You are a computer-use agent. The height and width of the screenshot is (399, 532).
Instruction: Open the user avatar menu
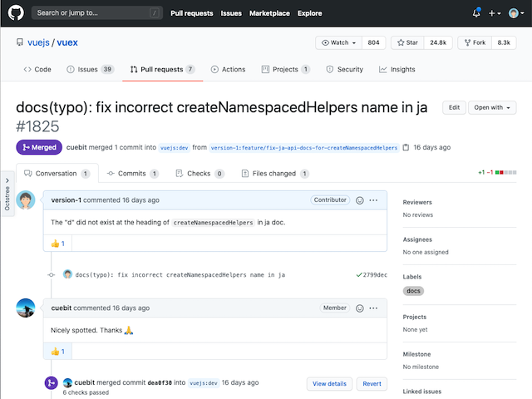click(x=516, y=13)
